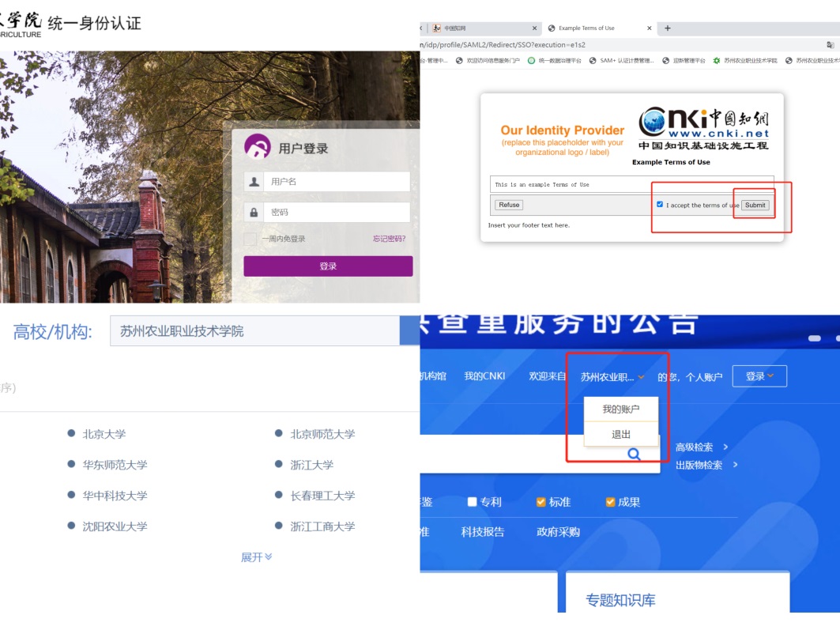Click the lock icon beside the 密码 field
The height and width of the screenshot is (630, 840).
[x=254, y=212]
